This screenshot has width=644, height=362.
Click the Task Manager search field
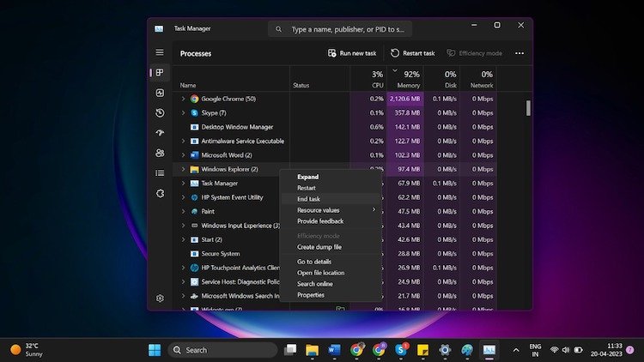(x=340, y=29)
